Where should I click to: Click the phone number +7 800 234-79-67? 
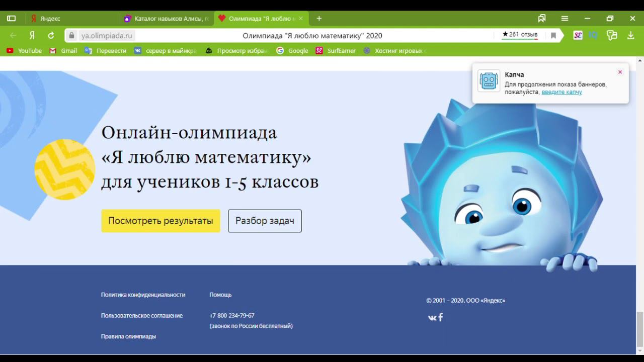[x=232, y=316]
